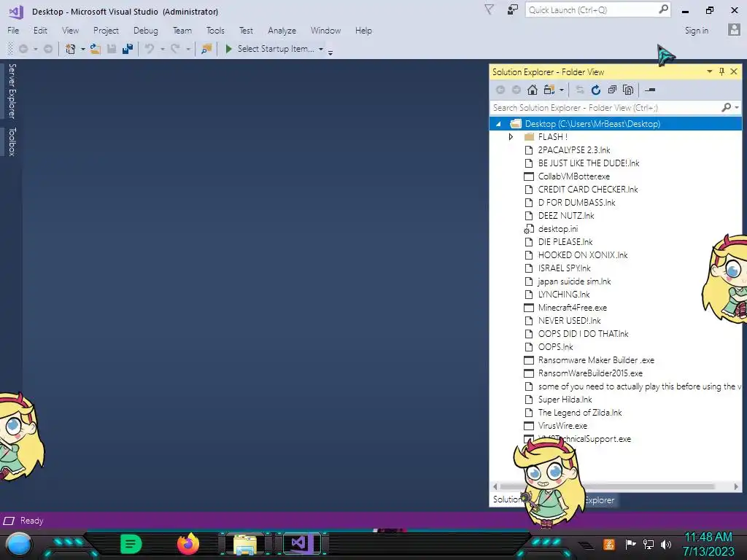Click the Navigate Forward toolbar arrow
This screenshot has height=560, width=747.
pyautogui.click(x=47, y=49)
